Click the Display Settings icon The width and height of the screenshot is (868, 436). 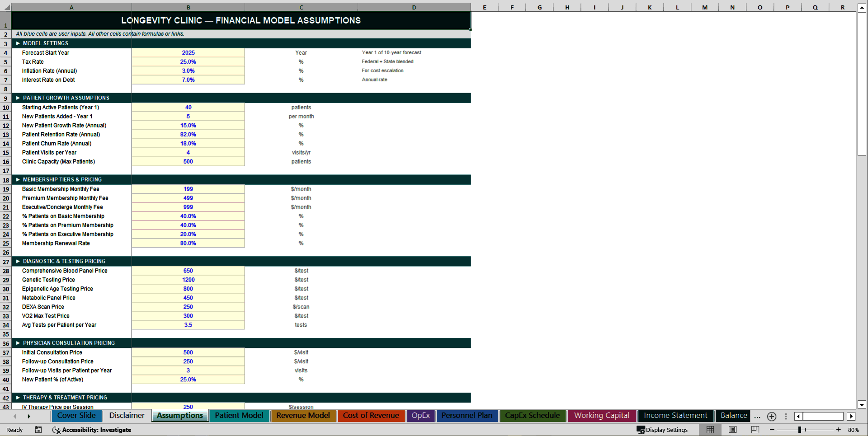tap(641, 430)
